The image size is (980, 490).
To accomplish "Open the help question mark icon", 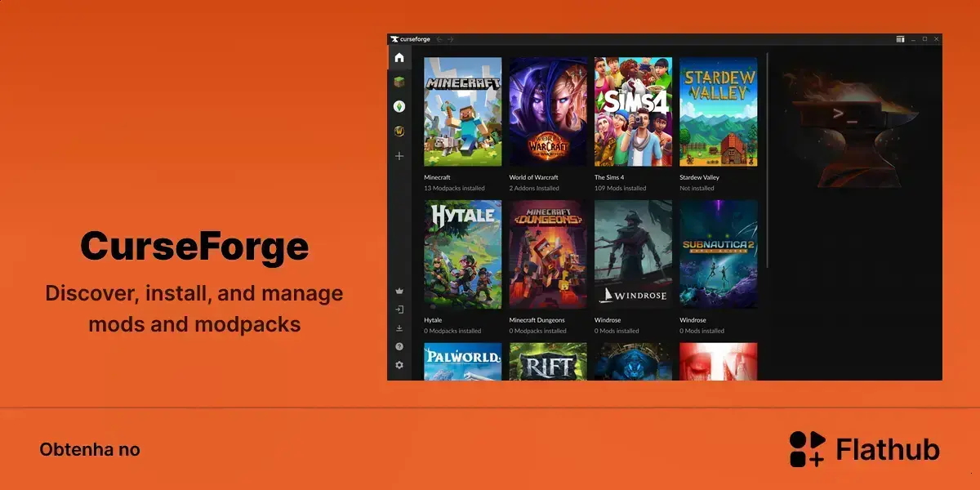I will point(399,346).
